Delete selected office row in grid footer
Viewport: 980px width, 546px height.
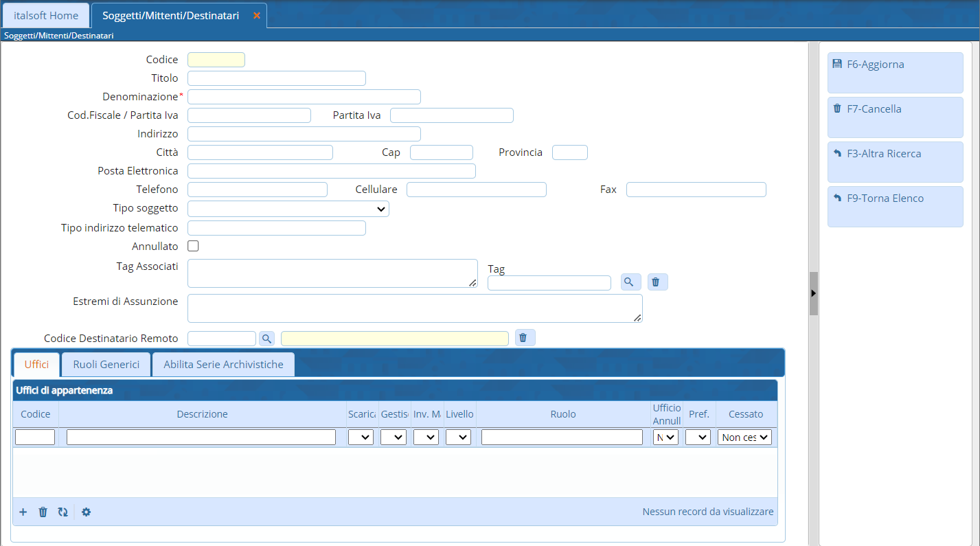(43, 512)
